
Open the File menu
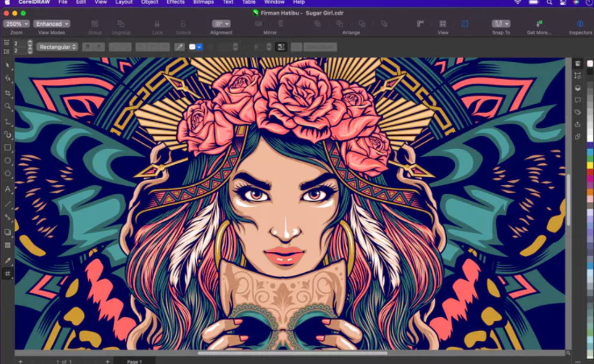coord(63,2)
